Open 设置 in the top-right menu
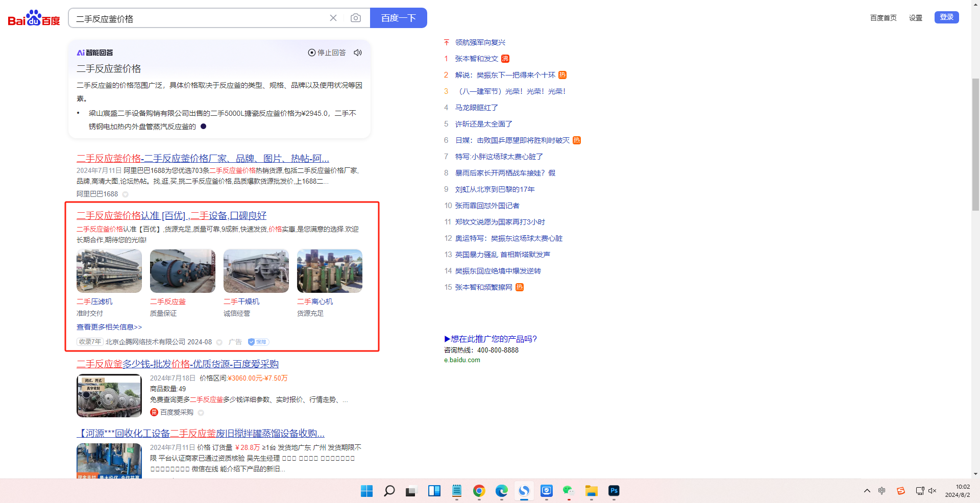 coord(915,18)
